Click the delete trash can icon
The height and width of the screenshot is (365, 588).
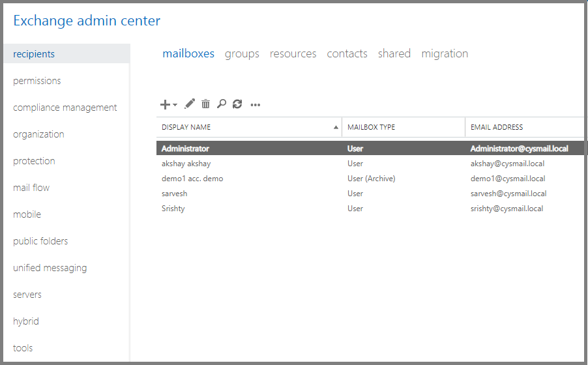(x=205, y=104)
